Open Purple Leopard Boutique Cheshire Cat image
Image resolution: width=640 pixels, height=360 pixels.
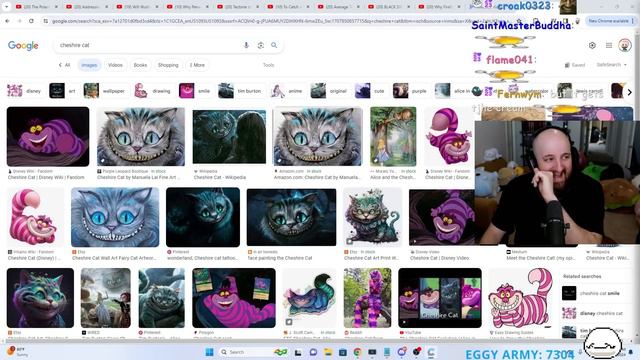click(x=140, y=136)
